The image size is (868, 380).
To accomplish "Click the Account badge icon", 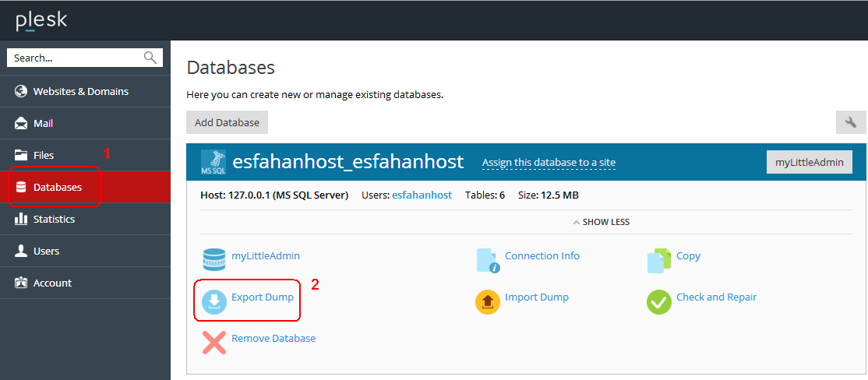I will [21, 283].
